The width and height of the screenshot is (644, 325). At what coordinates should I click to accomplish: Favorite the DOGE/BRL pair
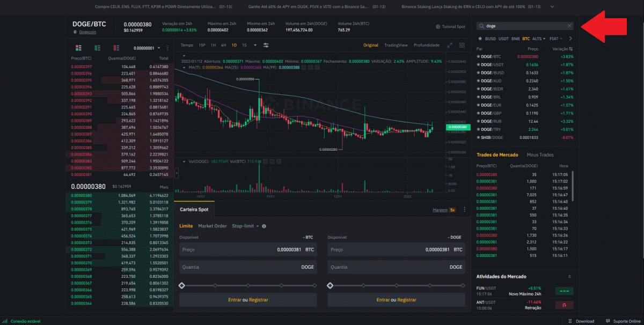click(x=478, y=97)
